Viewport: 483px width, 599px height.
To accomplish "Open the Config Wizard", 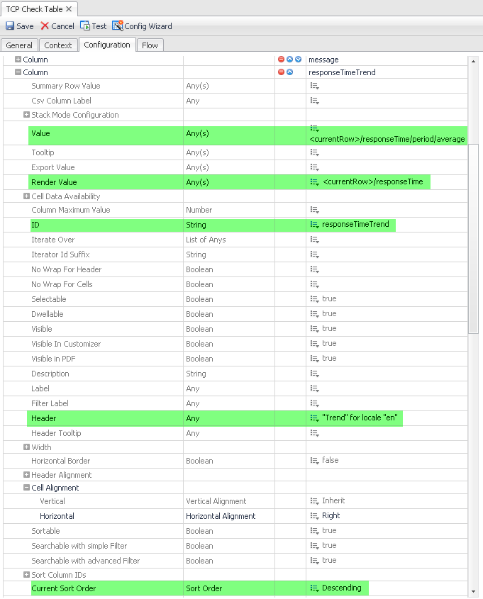I will pos(142,26).
